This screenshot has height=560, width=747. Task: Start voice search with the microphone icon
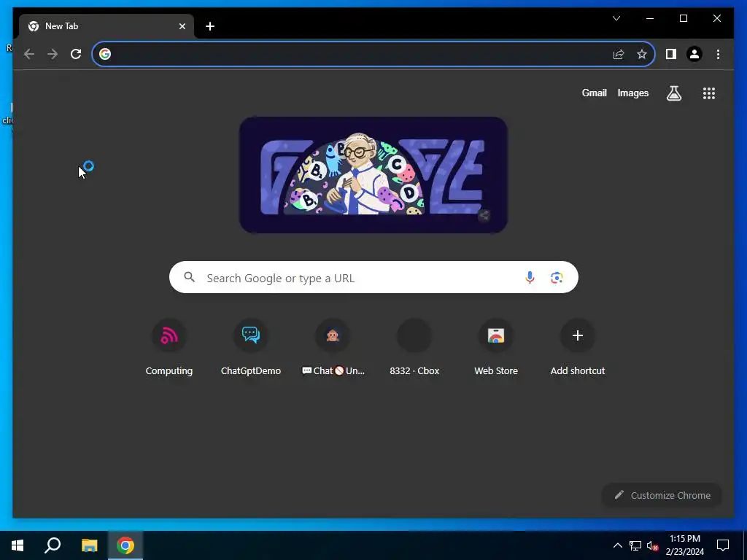point(530,278)
